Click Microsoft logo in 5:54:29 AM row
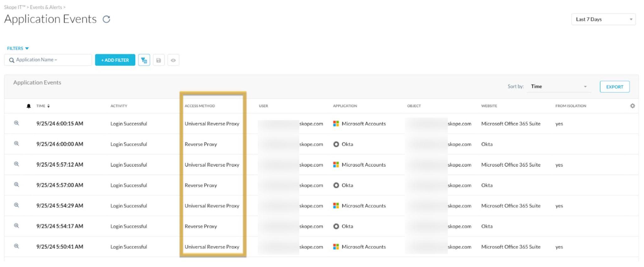The image size is (644, 267). coord(336,206)
